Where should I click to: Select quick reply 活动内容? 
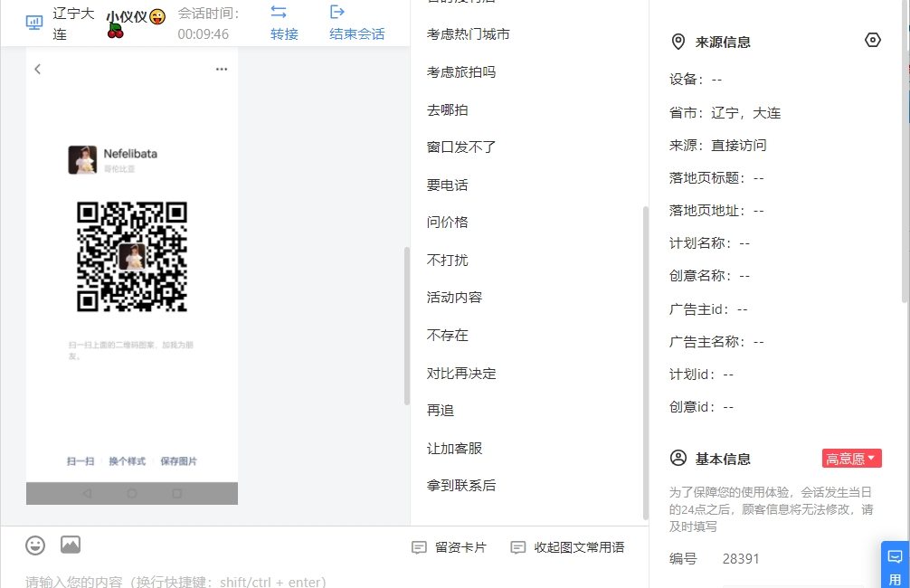454,298
